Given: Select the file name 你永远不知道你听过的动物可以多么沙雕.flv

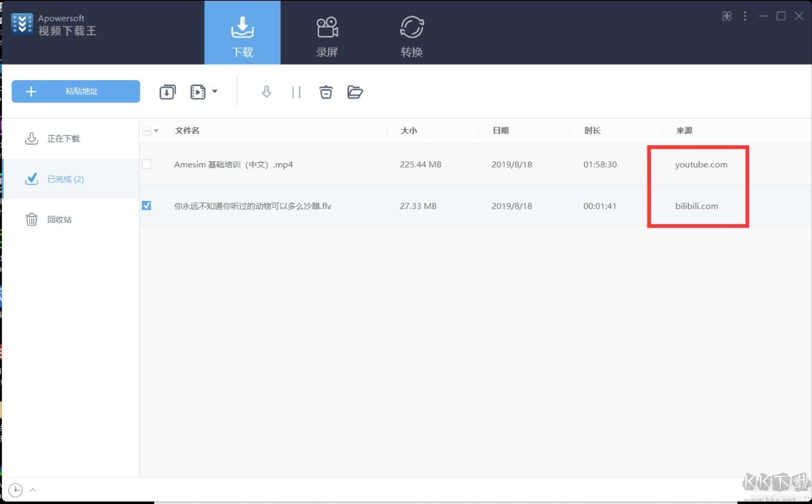Looking at the screenshot, I should (253, 206).
